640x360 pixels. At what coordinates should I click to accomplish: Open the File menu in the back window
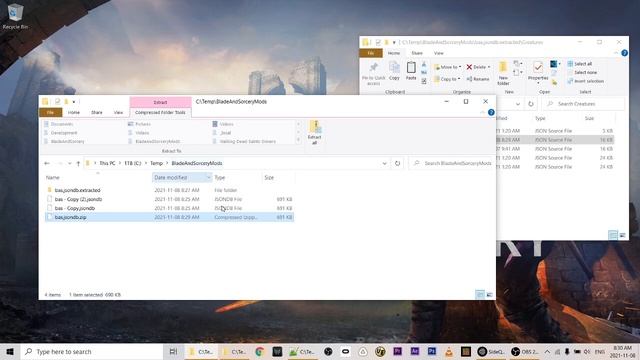click(x=371, y=53)
